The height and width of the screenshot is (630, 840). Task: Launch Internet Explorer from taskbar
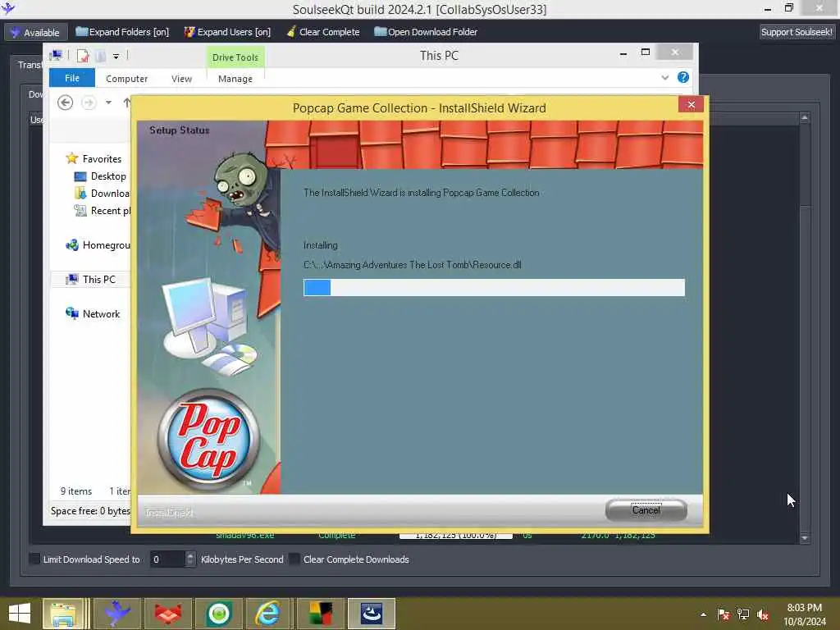[267, 614]
